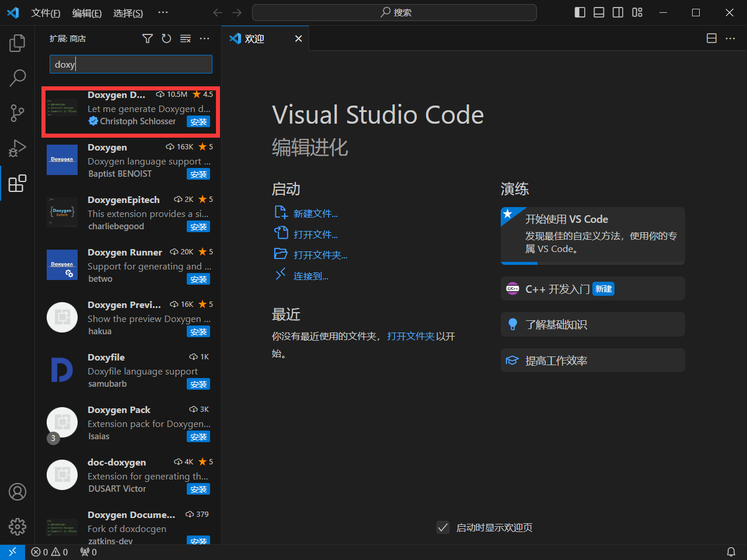Image resolution: width=747 pixels, height=560 pixels.
Task: Click Doxygen extension blue logo thumbnail
Action: pyautogui.click(x=62, y=160)
